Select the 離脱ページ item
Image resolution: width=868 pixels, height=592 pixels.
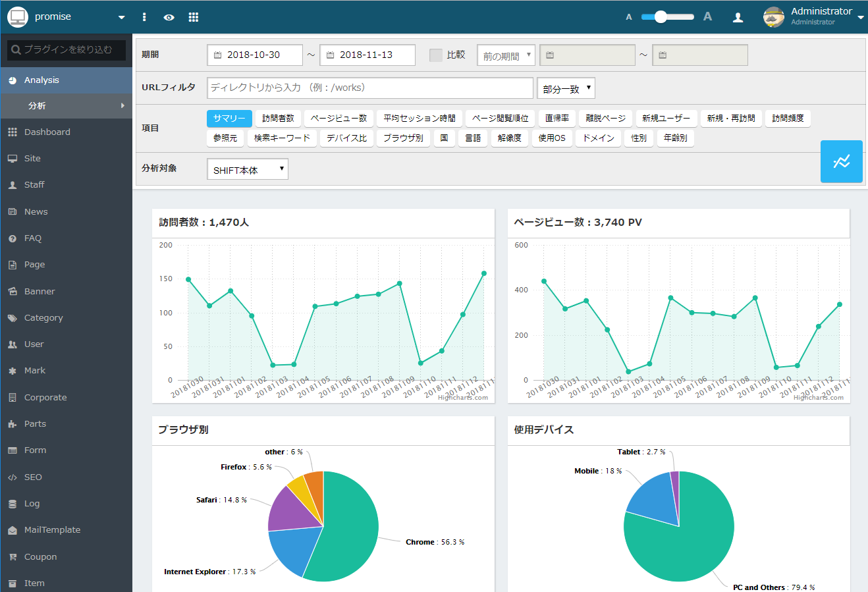coord(606,119)
